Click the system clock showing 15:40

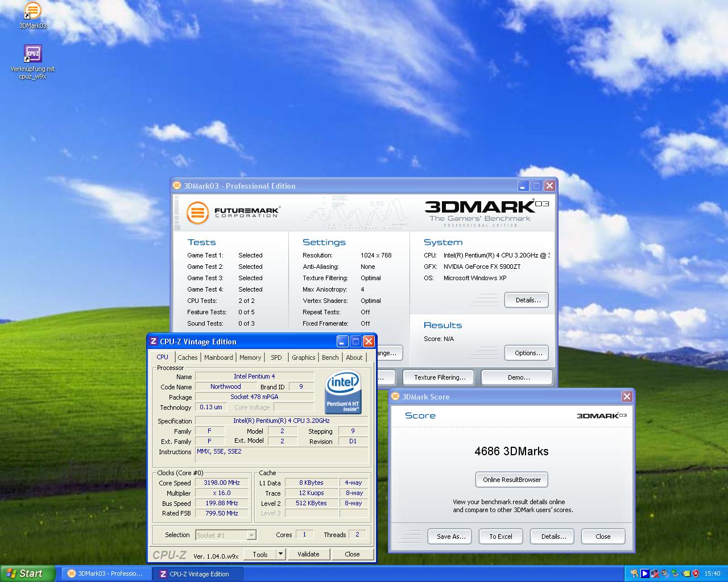[x=712, y=573]
